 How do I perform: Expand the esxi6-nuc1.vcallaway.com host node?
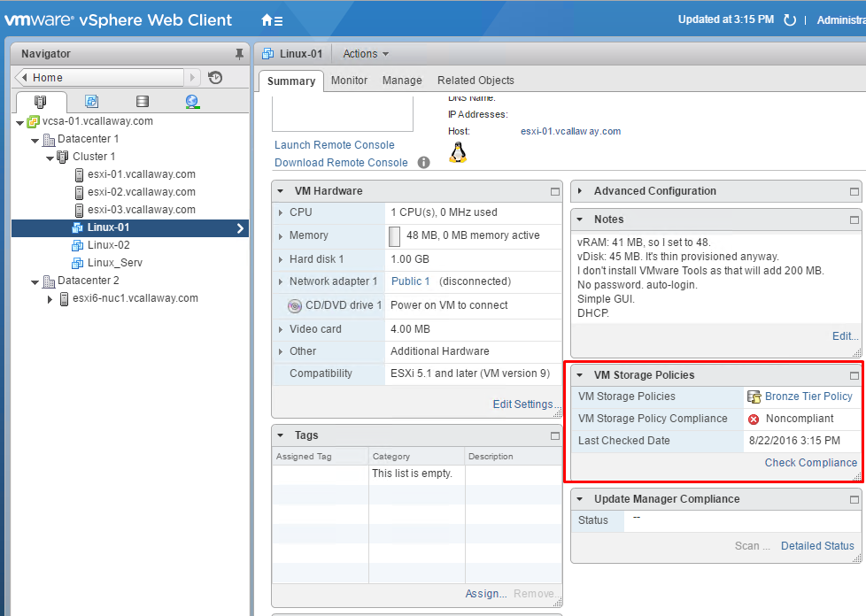50,299
